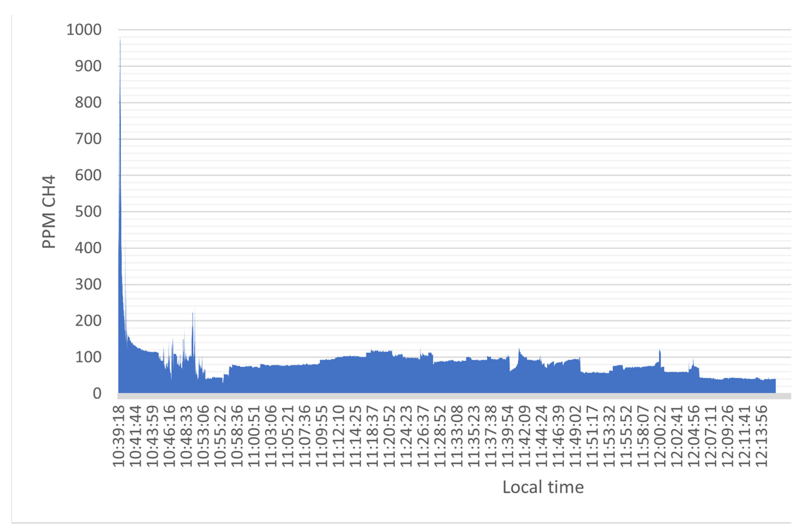Click the 12:00:22 time label

tap(660, 436)
